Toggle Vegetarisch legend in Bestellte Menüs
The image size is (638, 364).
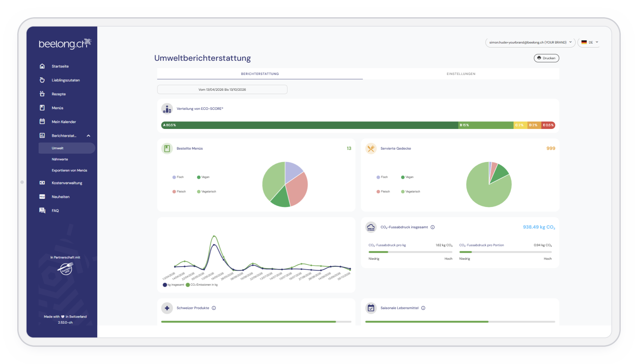click(x=206, y=192)
